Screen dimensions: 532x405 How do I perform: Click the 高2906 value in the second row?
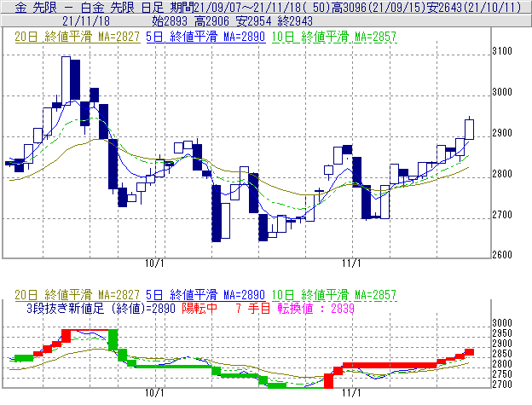click(x=211, y=21)
